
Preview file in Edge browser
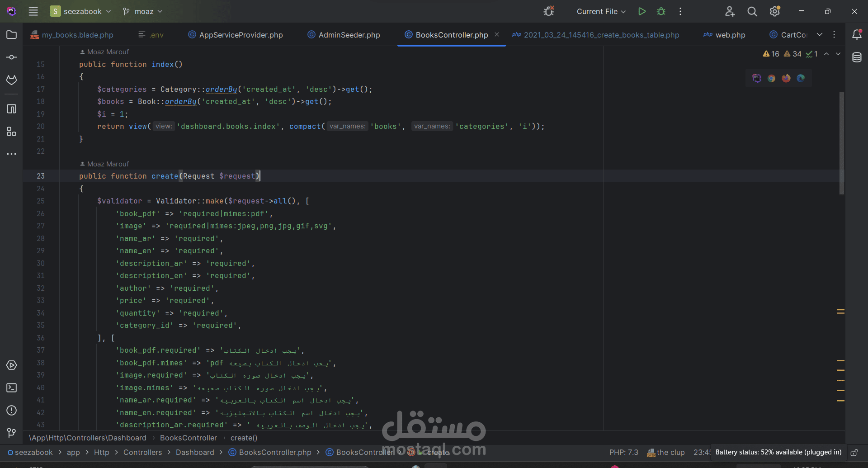click(801, 78)
